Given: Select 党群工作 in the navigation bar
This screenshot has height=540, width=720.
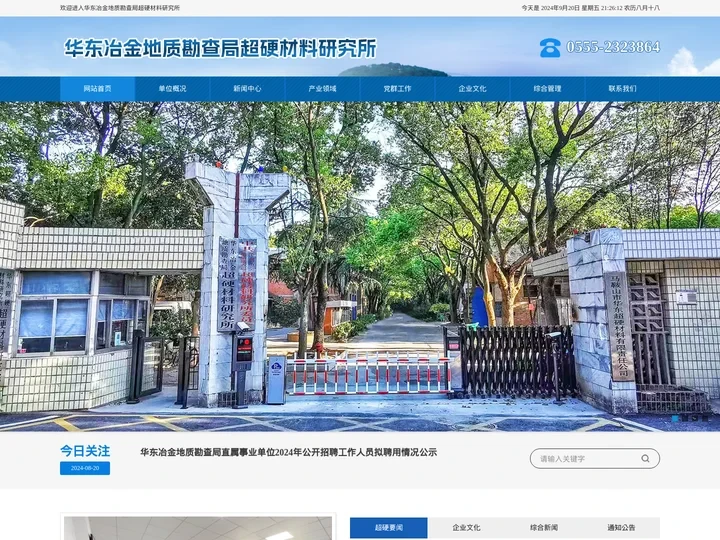Looking at the screenshot, I should tap(397, 89).
